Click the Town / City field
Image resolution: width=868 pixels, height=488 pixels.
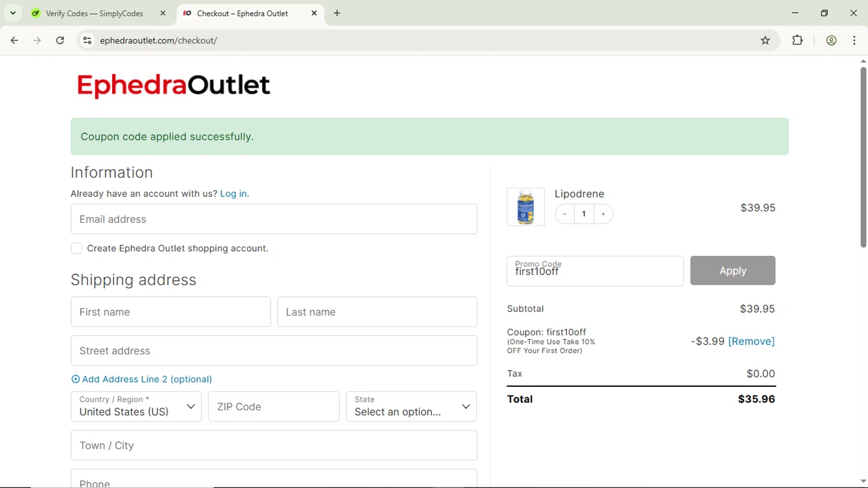274,445
